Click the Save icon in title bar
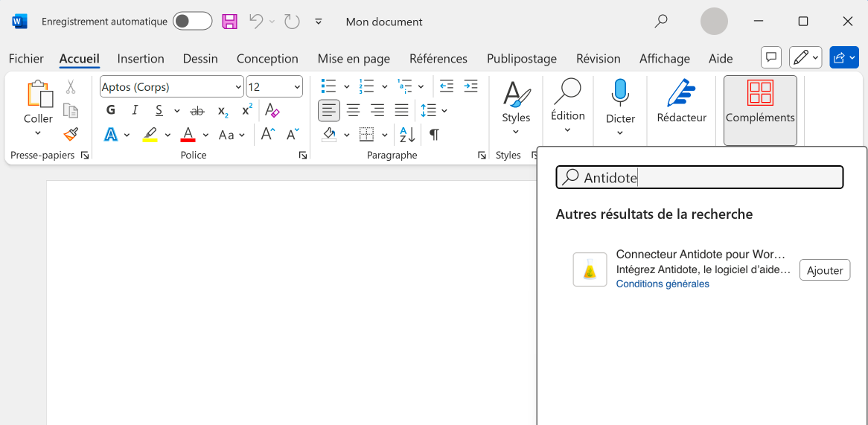Image resolution: width=868 pixels, height=425 pixels. coord(230,22)
